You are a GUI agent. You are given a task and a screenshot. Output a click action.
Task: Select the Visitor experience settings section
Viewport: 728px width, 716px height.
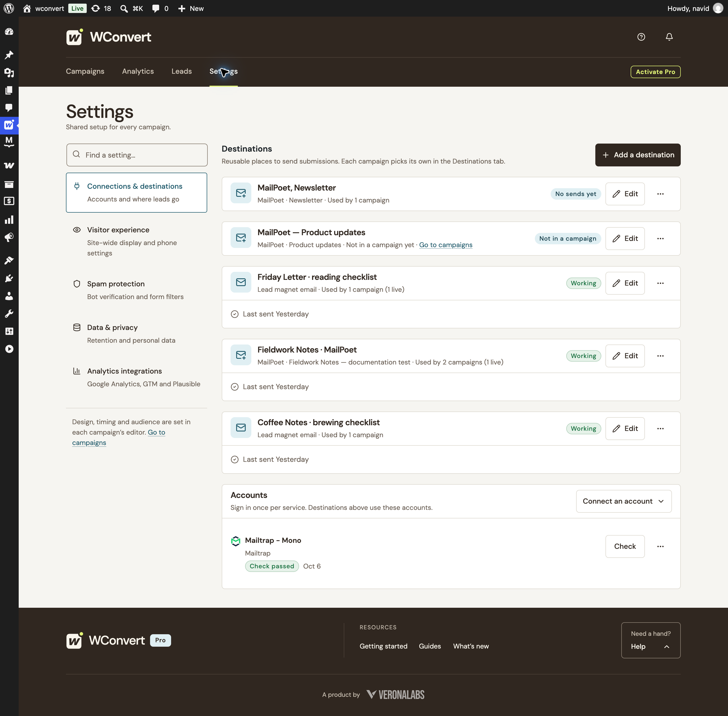click(137, 241)
